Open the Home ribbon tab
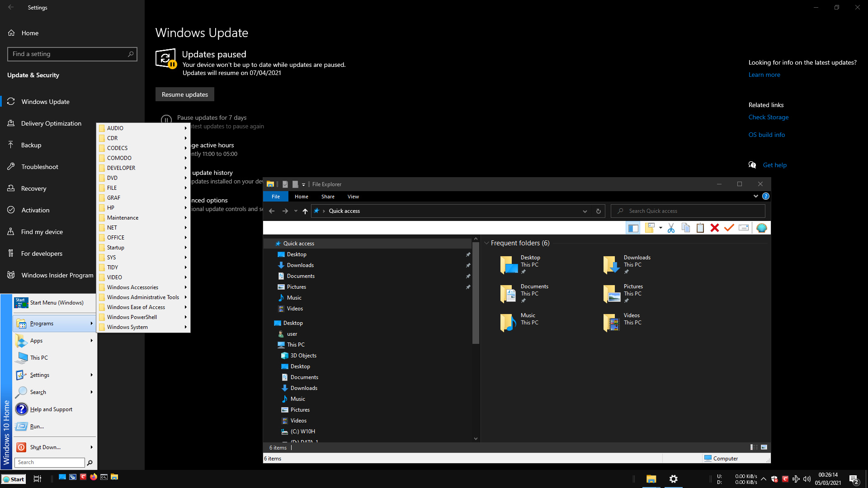Screen dimensions: 868x488 [302, 197]
